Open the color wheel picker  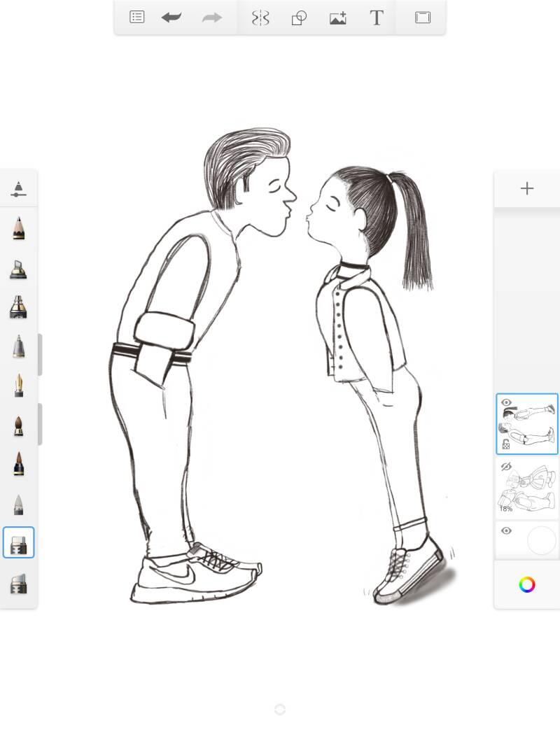(526, 584)
